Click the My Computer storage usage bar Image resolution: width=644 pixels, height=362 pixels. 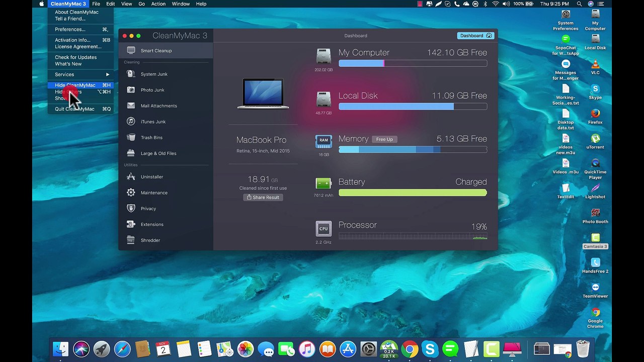(x=413, y=63)
